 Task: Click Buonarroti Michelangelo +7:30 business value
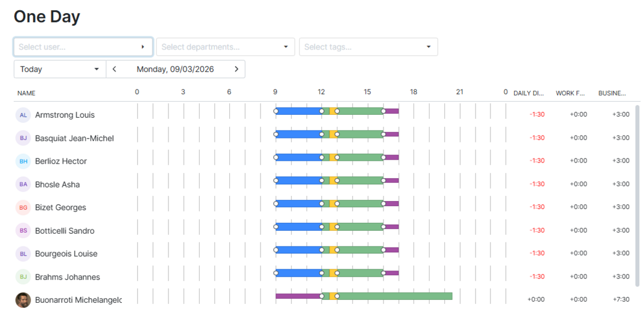tap(620, 300)
